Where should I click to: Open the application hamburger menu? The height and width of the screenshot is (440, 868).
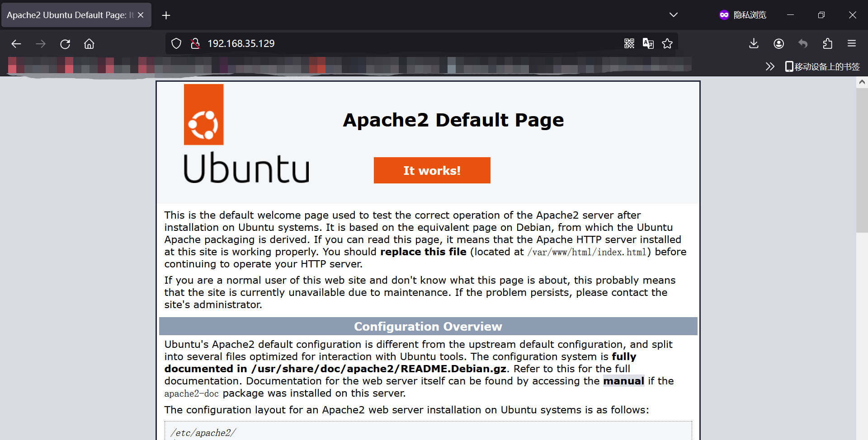[852, 43]
